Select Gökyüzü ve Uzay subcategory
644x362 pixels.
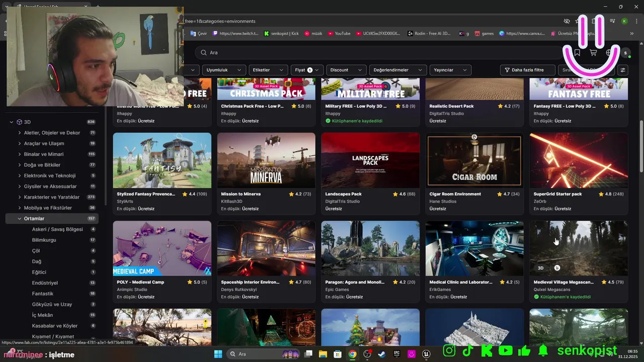click(52, 304)
